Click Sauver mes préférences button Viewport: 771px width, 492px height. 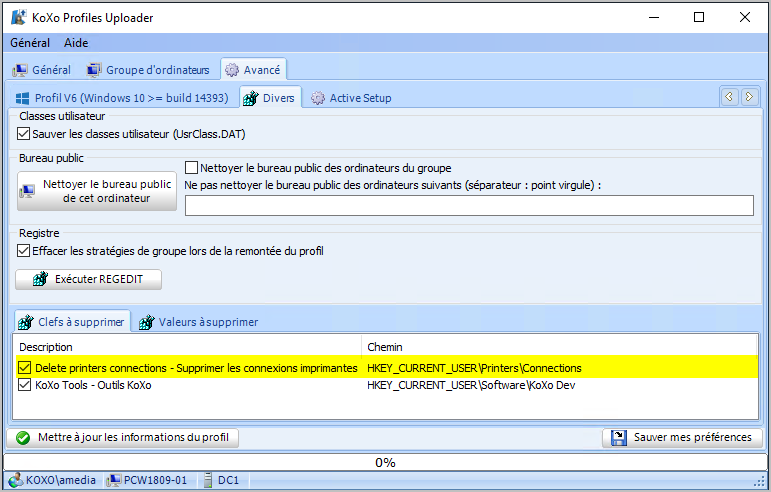pyautogui.click(x=682, y=437)
